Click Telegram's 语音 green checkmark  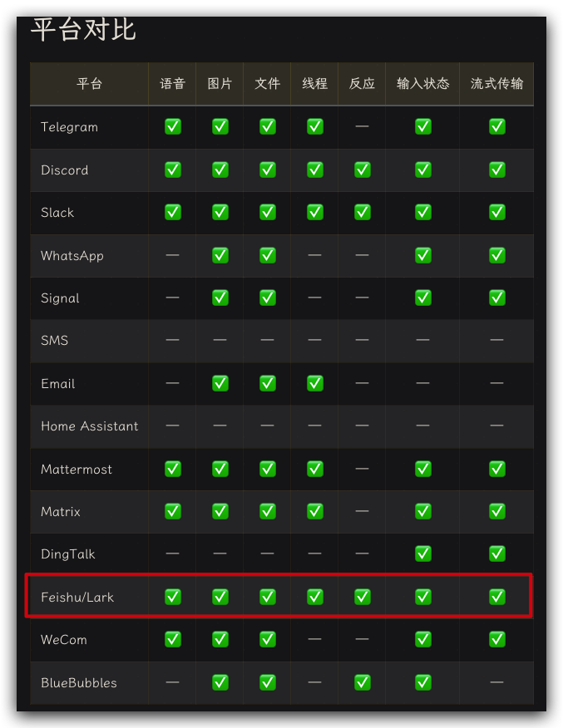(173, 126)
